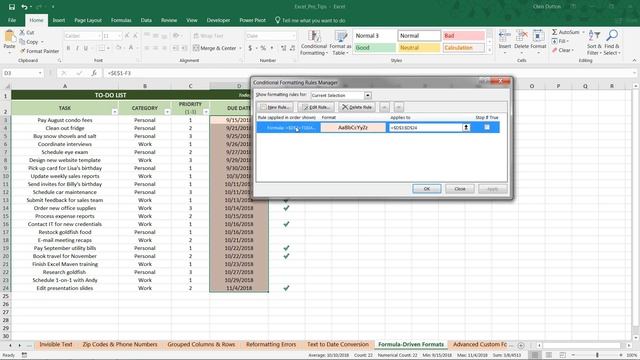Open the Text to Date Conversion sheet

pos(338,344)
